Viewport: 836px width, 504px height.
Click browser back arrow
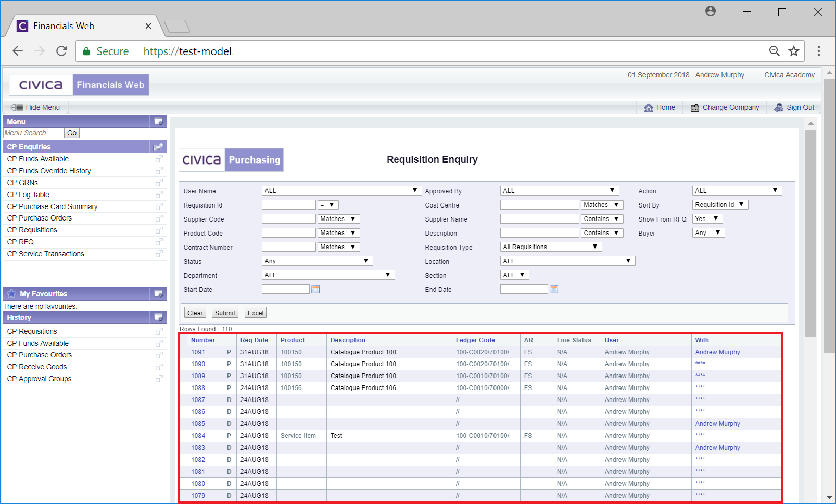point(18,51)
